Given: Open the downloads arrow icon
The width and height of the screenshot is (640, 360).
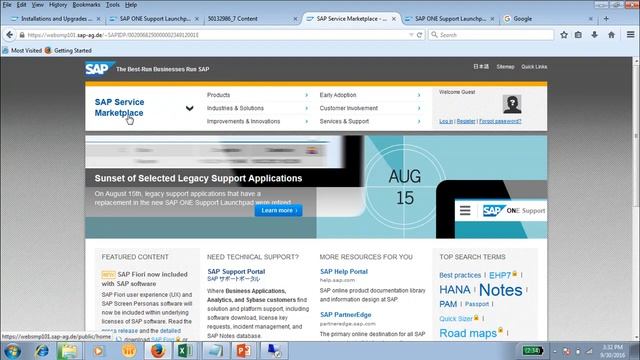Looking at the screenshot, I should (x=594, y=35).
